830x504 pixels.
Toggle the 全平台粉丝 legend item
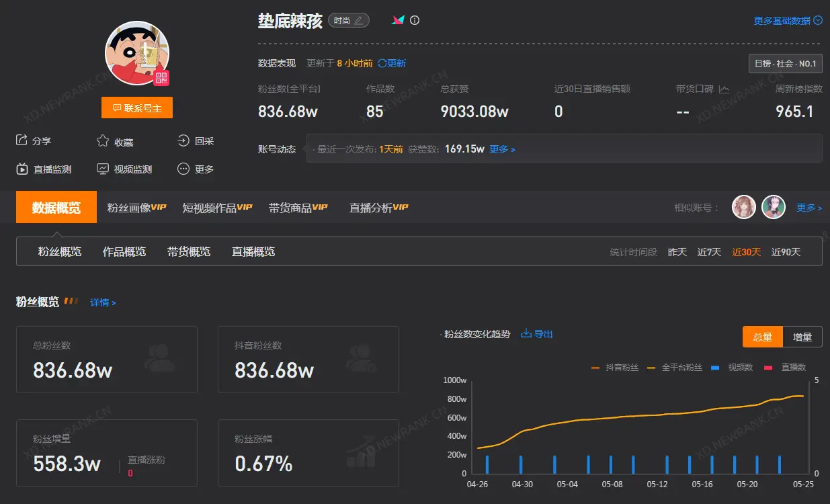point(682,368)
